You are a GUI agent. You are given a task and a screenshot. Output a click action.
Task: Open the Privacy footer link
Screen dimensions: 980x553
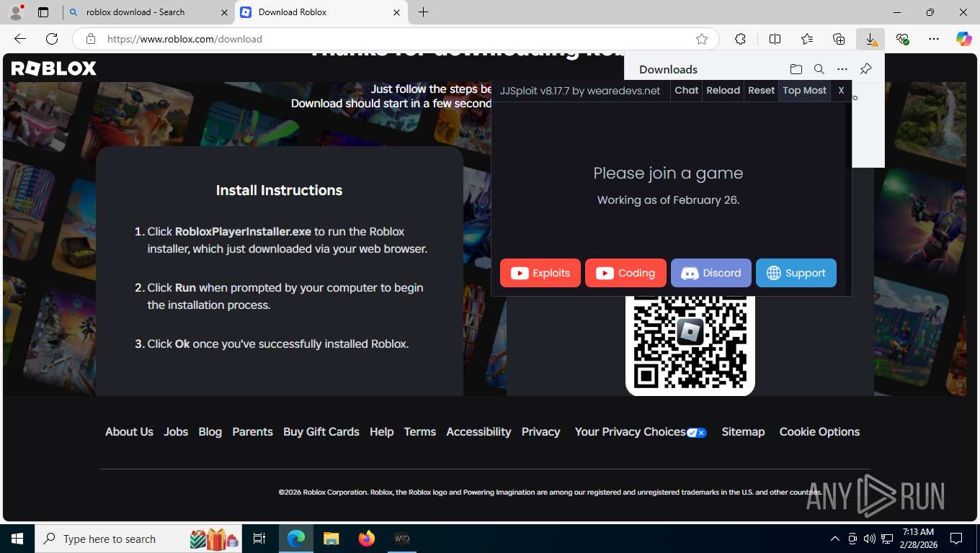(541, 431)
